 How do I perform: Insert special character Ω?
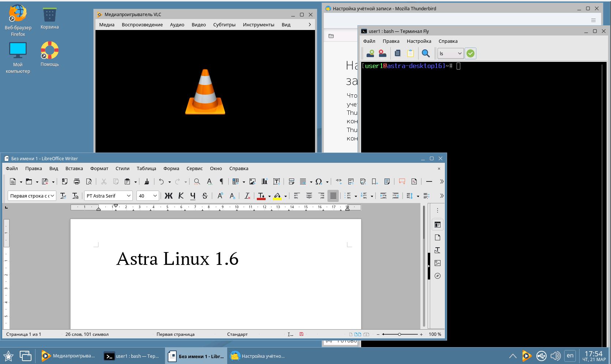coord(319,181)
